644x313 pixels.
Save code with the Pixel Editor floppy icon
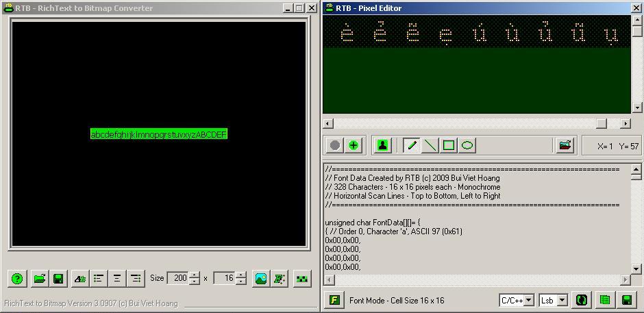[x=627, y=300]
